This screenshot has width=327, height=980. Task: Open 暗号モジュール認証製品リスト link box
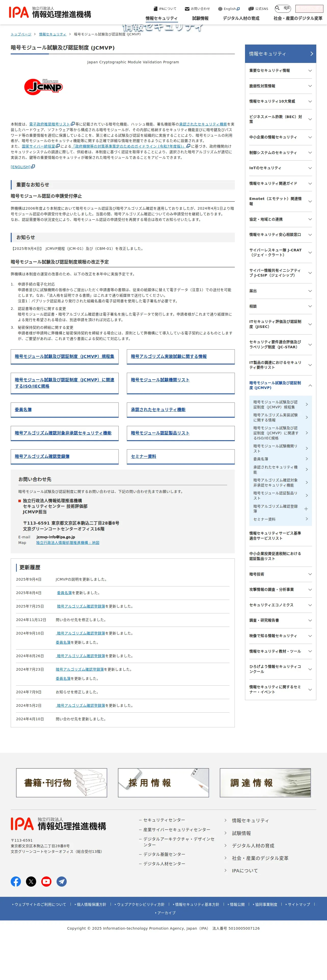tap(181, 433)
